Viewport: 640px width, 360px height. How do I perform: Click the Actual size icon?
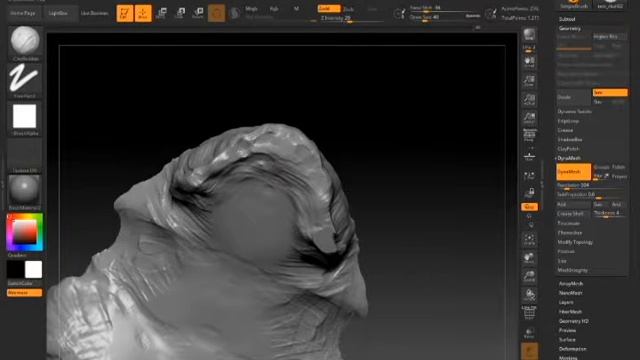pos(529,100)
